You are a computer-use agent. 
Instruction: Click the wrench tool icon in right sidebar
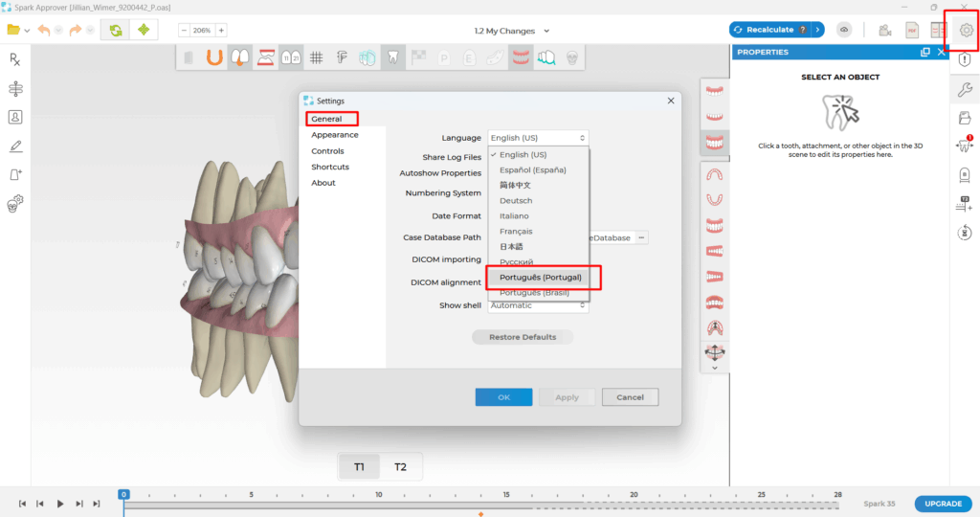coord(965,90)
